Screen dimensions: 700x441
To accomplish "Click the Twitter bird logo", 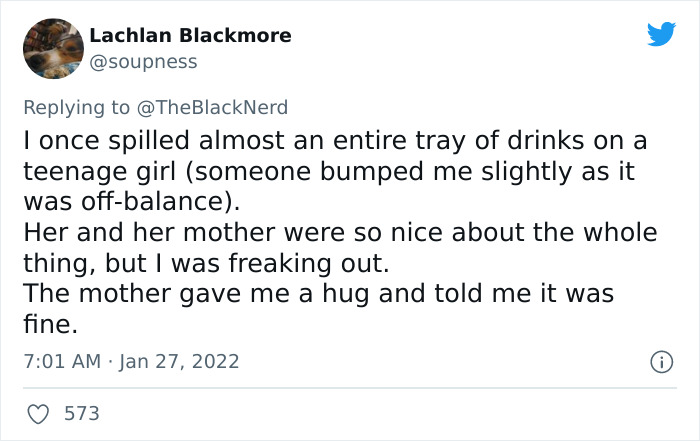I will tap(661, 35).
